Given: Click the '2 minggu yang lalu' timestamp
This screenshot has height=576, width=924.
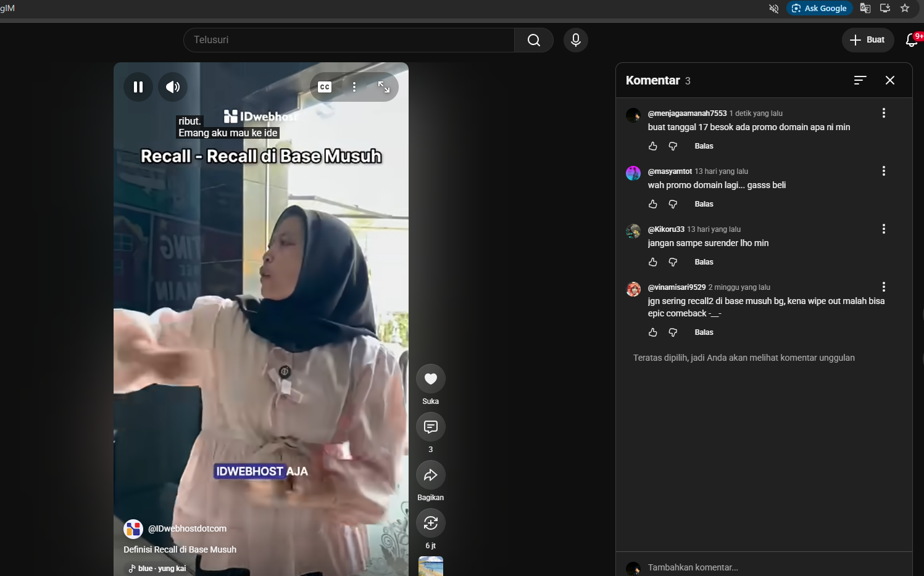Looking at the screenshot, I should click(x=739, y=287).
